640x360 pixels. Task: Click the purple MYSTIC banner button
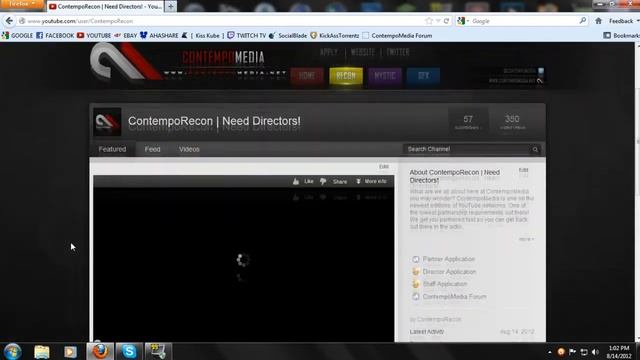point(385,76)
